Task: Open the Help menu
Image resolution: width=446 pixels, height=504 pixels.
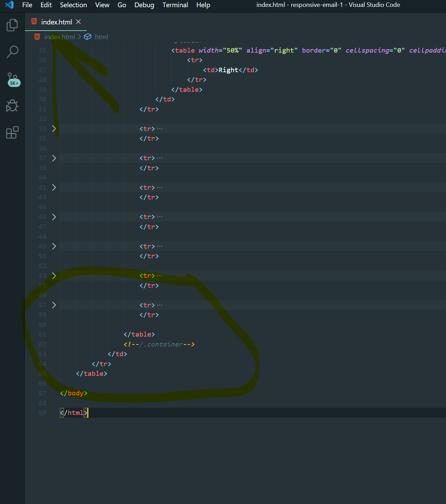Action: (x=203, y=5)
